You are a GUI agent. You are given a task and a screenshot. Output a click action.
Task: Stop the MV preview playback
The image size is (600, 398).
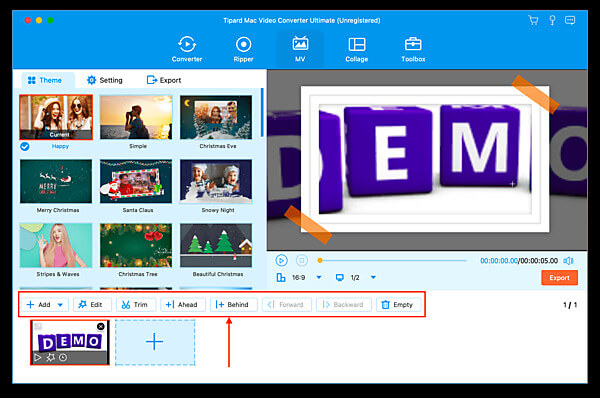point(302,261)
